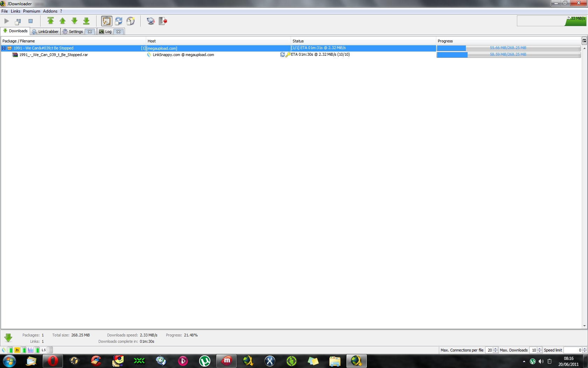The image size is (588, 368).
Task: Click the rar archive icon of the file
Action: coord(15,55)
